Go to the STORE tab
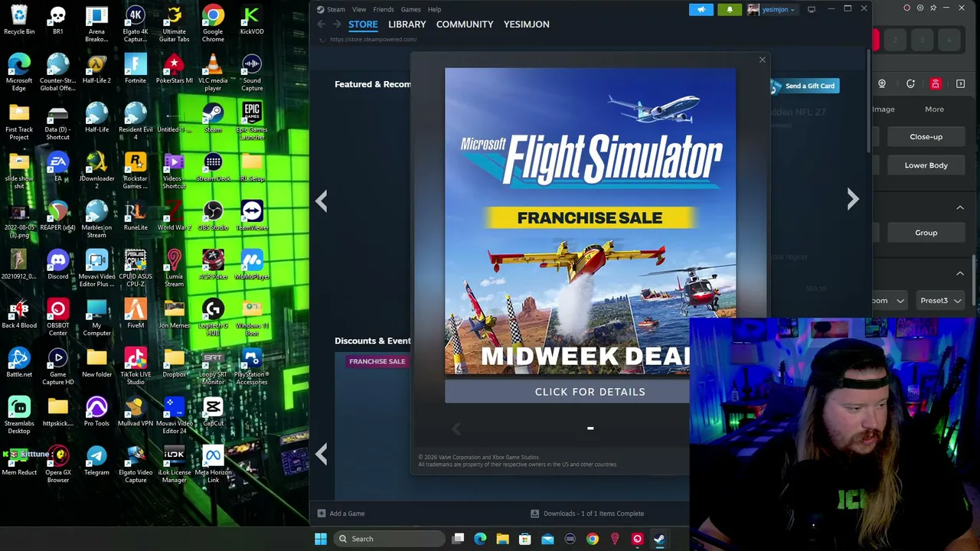 click(363, 24)
